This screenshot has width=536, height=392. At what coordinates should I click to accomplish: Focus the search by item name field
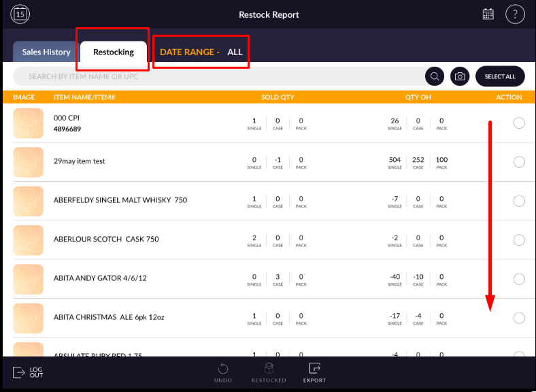[218, 76]
